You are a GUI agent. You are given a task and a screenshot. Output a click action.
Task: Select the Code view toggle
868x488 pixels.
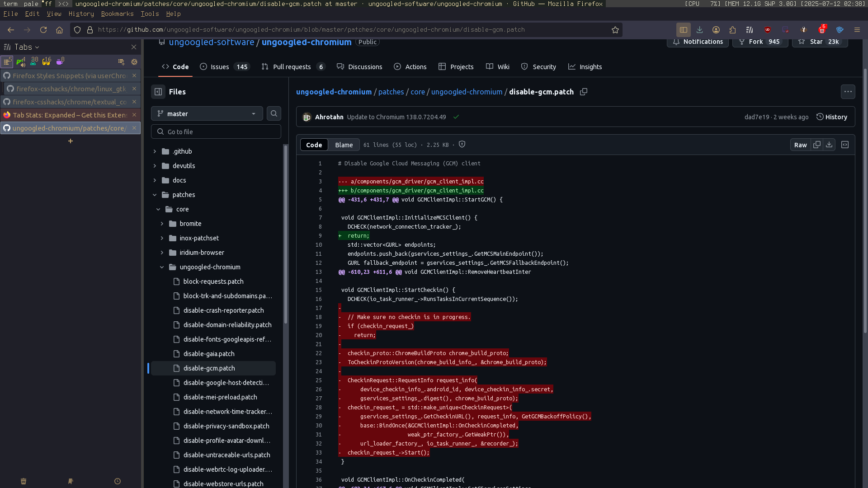pos(314,145)
